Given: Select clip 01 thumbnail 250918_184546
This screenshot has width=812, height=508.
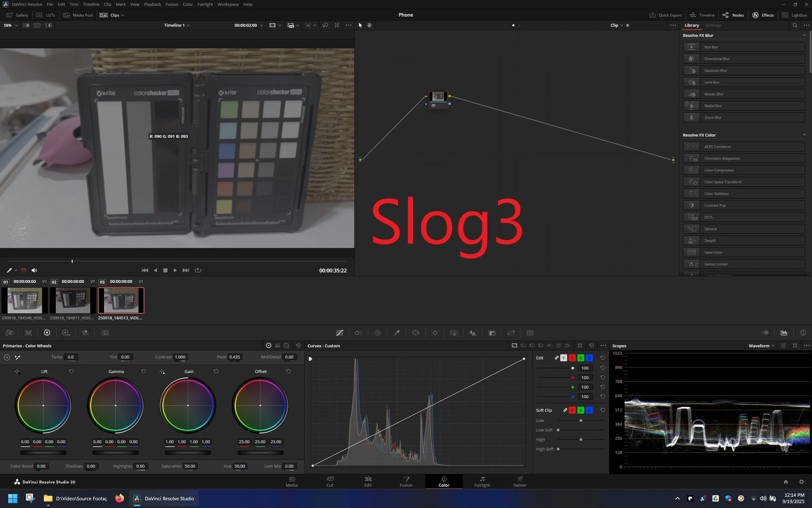Looking at the screenshot, I should pos(24,300).
